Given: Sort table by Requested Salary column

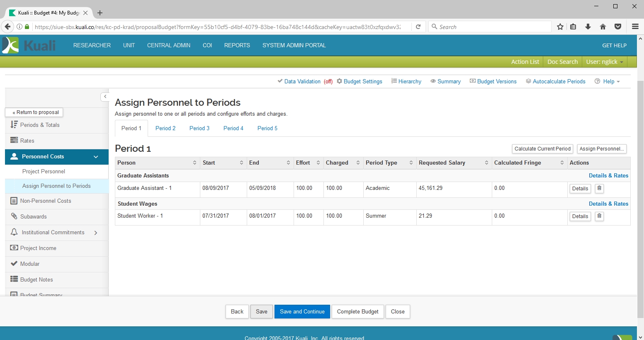Looking at the screenshot, I should click(486, 163).
